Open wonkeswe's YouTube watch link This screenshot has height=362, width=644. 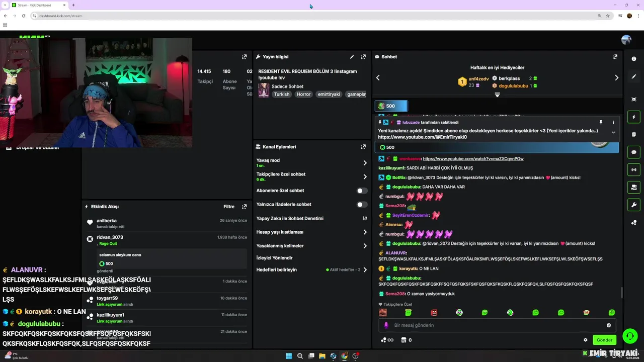[473, 159]
